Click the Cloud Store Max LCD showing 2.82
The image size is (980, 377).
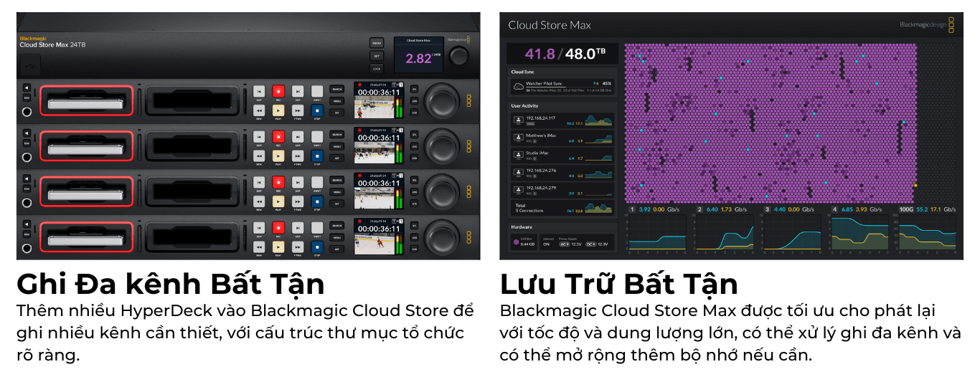point(419,54)
